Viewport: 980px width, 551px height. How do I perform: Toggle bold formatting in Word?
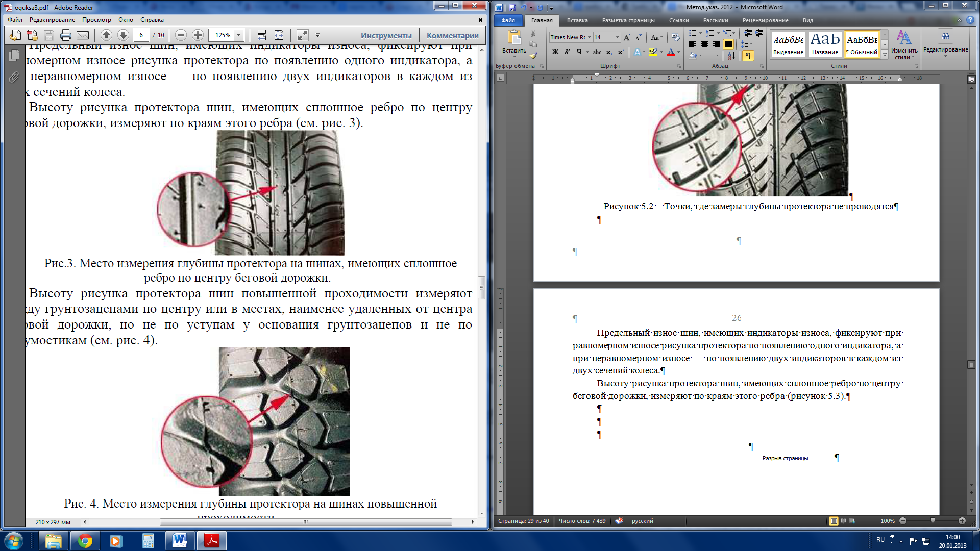coord(555,52)
